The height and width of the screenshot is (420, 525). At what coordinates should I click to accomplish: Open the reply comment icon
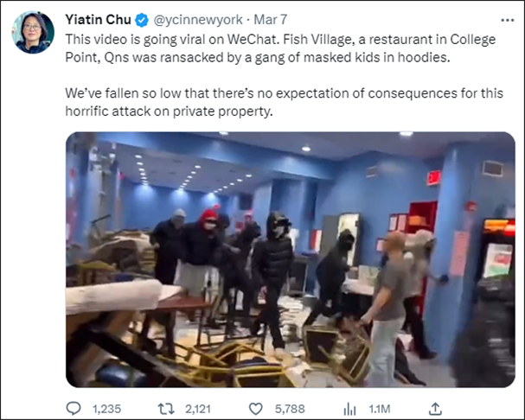[x=74, y=409]
